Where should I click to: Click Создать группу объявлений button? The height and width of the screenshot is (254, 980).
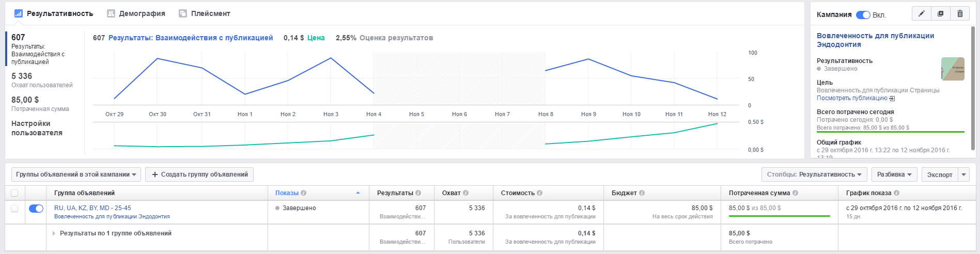click(x=199, y=174)
